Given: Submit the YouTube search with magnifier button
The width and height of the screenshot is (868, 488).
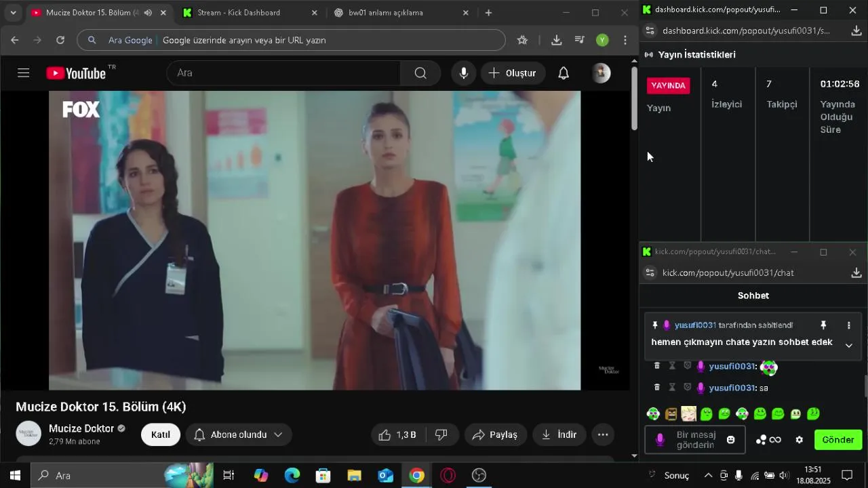Looking at the screenshot, I should 420,73.
